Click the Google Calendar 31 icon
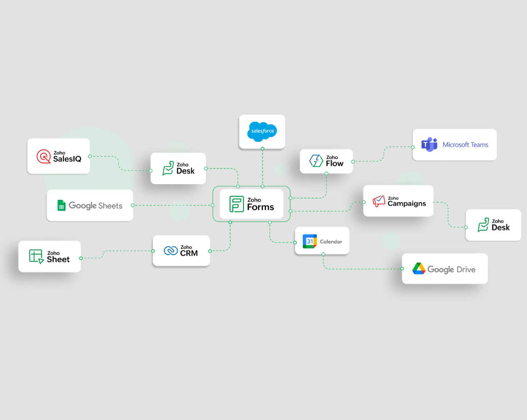The height and width of the screenshot is (420, 527). [x=310, y=241]
